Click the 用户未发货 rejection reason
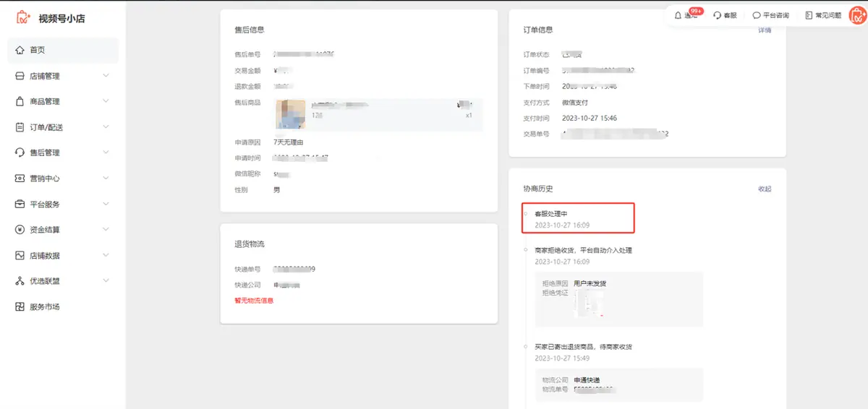868x409 pixels. pyautogui.click(x=590, y=283)
